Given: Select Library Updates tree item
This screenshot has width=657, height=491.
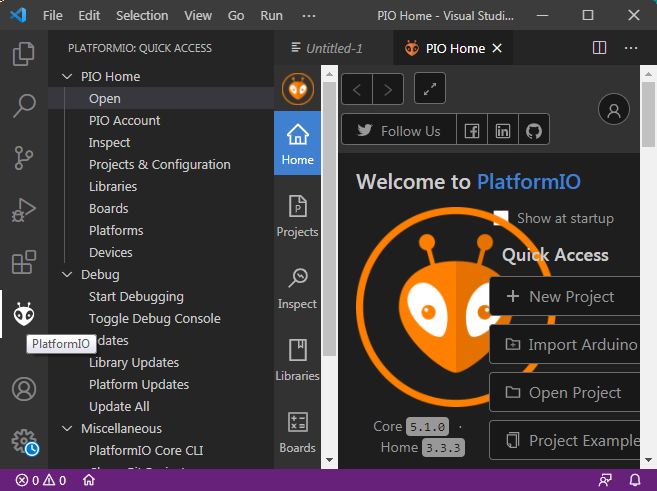Looking at the screenshot, I should tap(161, 362).
